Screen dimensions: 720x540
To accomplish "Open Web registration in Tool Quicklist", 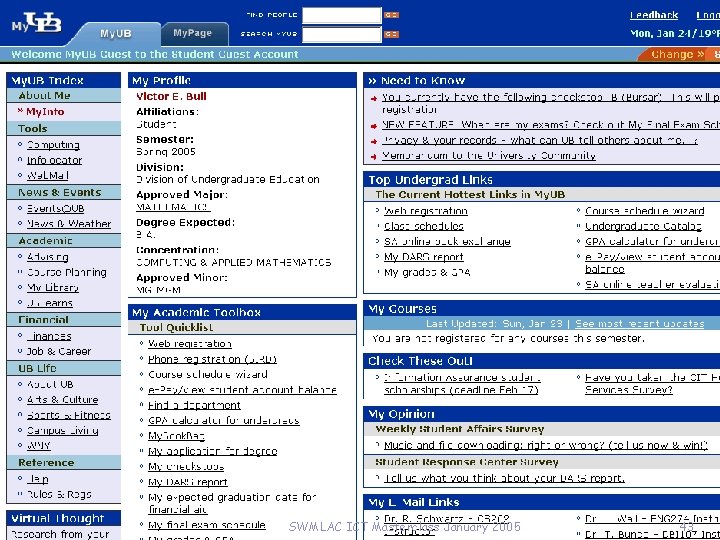I will (190, 343).
